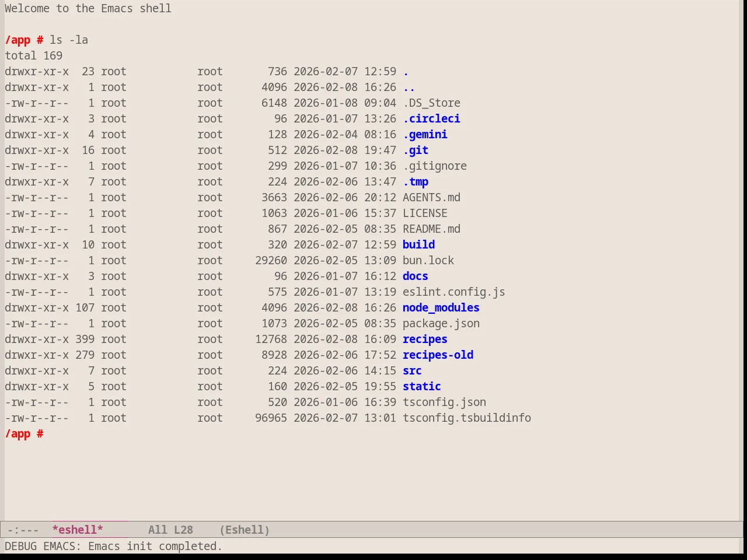The width and height of the screenshot is (747, 560).
Task: Click the link count 399
Action: coord(85,339)
